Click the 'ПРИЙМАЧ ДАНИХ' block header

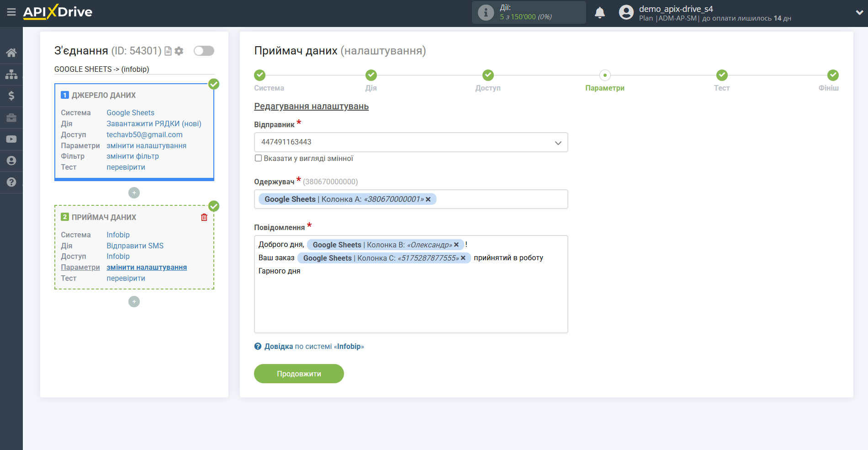point(104,217)
